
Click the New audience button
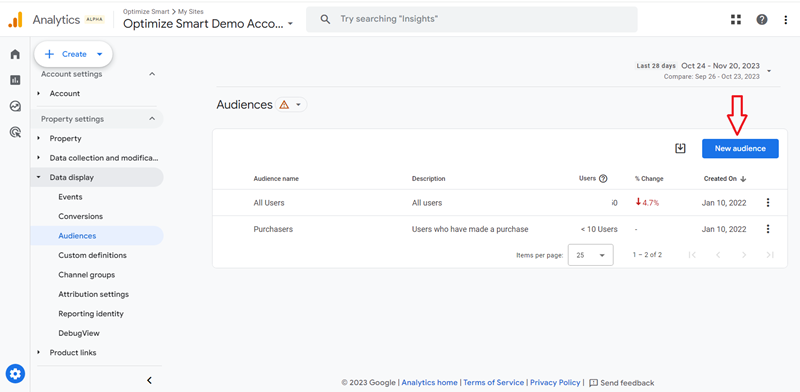tap(740, 149)
